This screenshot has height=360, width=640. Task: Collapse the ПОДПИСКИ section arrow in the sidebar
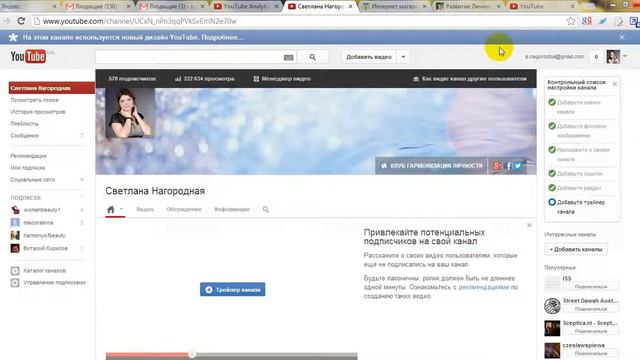82,198
